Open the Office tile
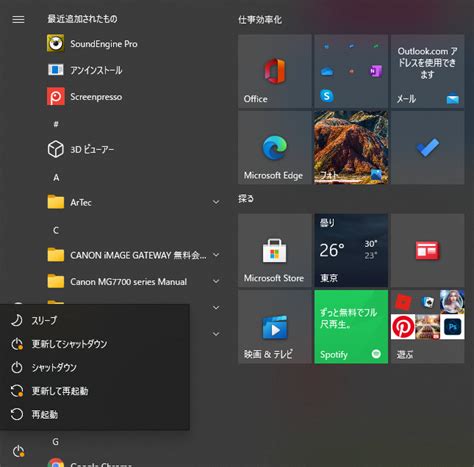 coord(275,71)
